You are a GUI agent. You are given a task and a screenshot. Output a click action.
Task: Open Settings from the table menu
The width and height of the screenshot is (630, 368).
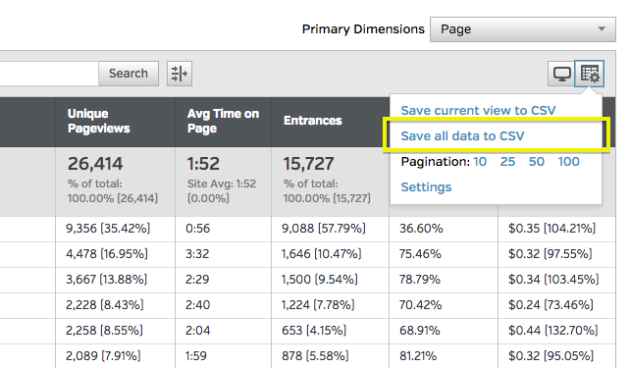coord(426,187)
